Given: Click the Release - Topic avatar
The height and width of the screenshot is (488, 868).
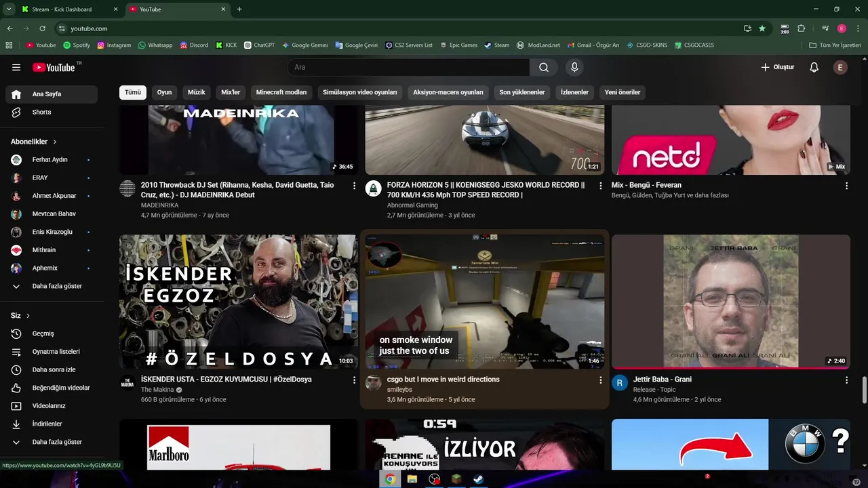Looking at the screenshot, I should (x=620, y=383).
